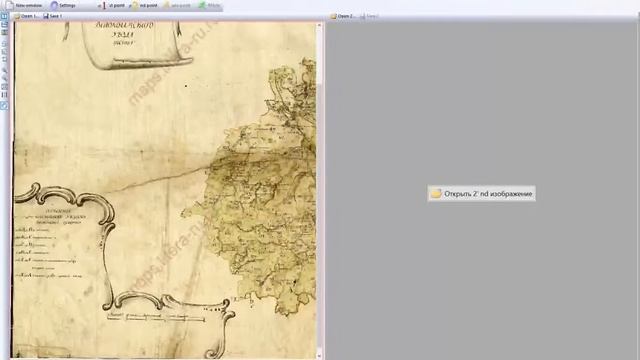640x360 pixels.
Task: Click Open 1... to load first image
Action: (x=26, y=16)
